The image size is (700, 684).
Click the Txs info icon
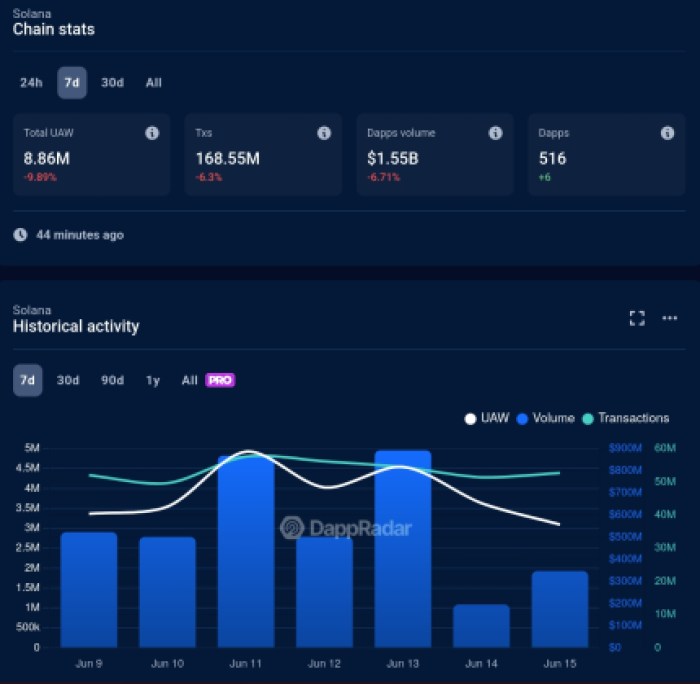324,133
